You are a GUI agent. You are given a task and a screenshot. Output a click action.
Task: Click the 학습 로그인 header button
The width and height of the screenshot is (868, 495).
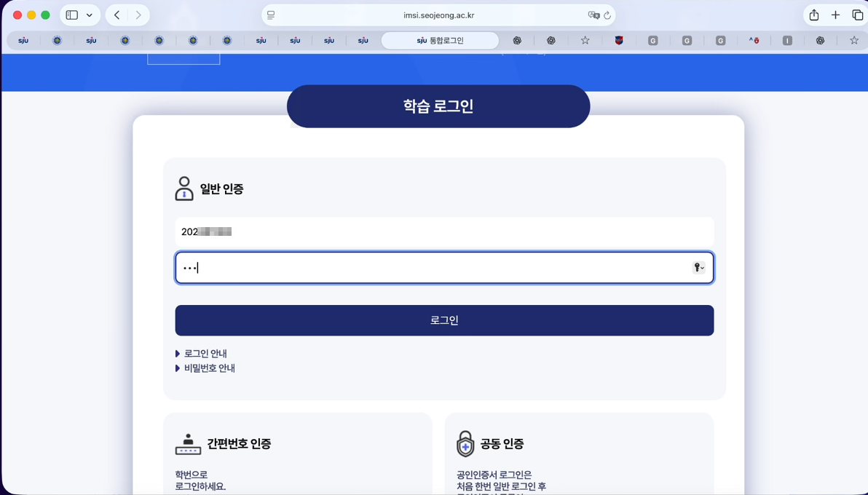click(x=438, y=106)
